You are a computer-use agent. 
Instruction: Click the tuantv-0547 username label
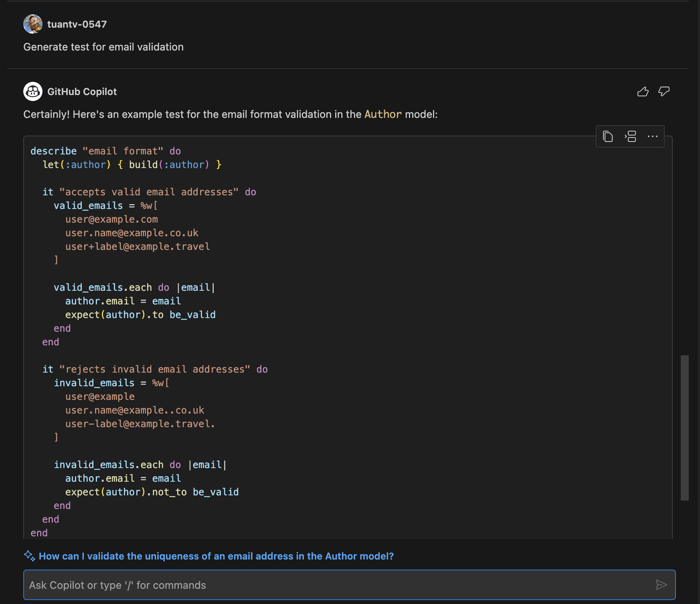coord(77,24)
